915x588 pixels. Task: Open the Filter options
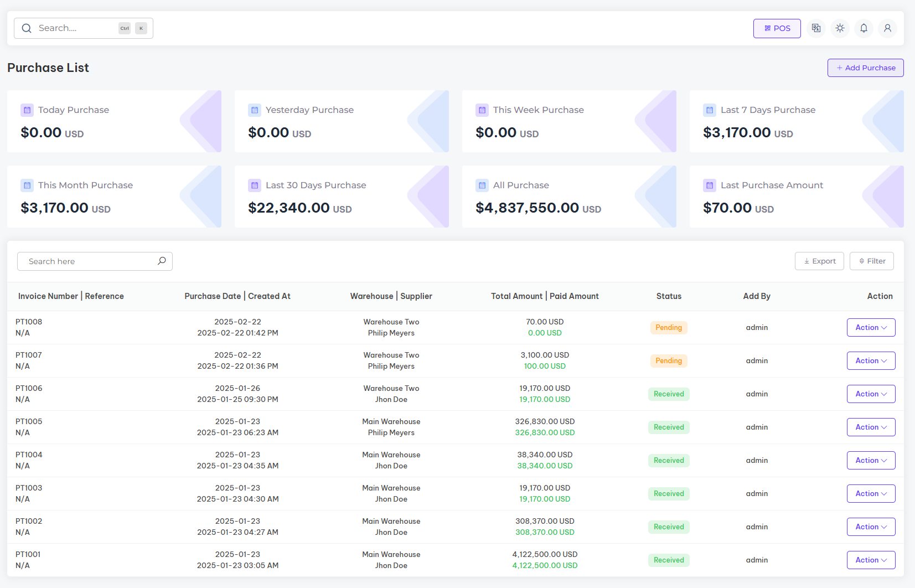click(x=871, y=261)
